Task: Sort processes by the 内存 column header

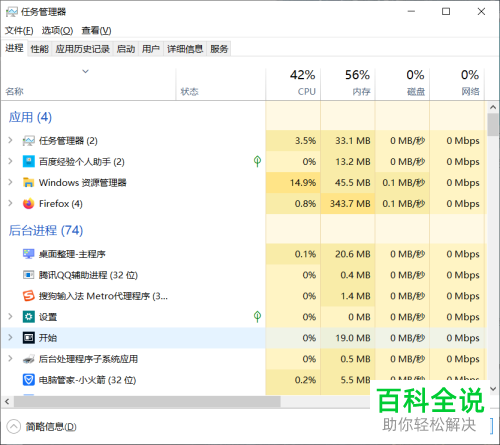Action: click(348, 84)
